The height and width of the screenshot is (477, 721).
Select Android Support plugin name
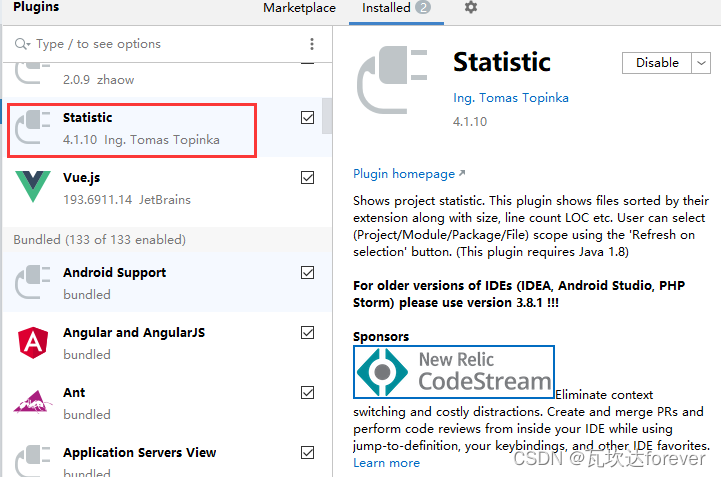click(114, 273)
